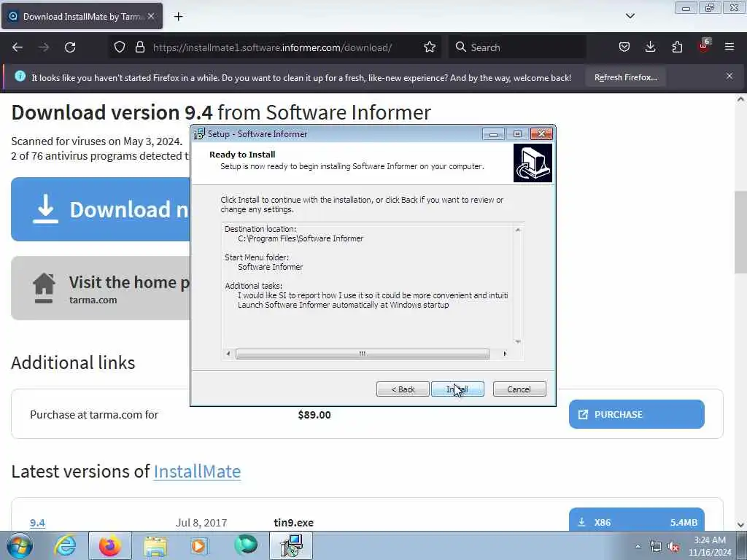This screenshot has height=560, width=747.
Task: Click the Setup window title bar icon
Action: tap(200, 134)
